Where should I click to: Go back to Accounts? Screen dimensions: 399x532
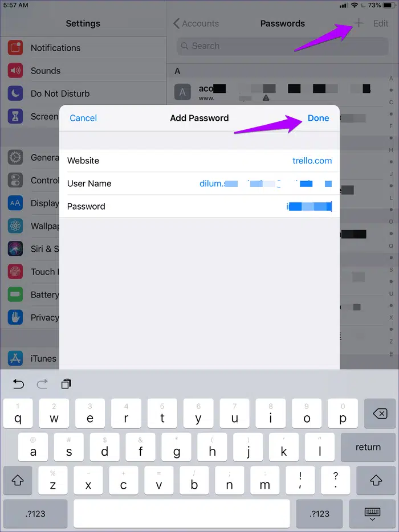pyautogui.click(x=196, y=23)
